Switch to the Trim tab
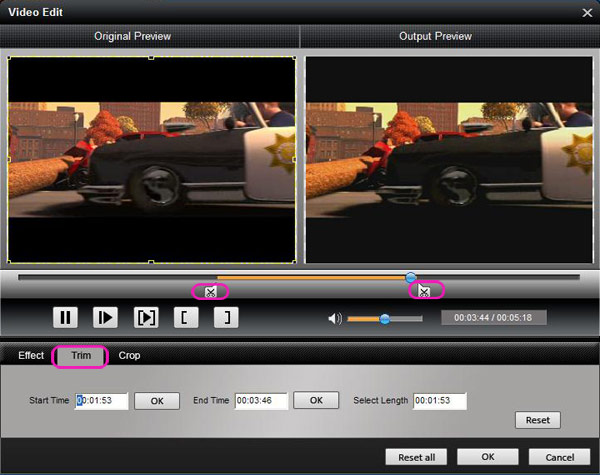The height and width of the screenshot is (475, 600). click(81, 356)
